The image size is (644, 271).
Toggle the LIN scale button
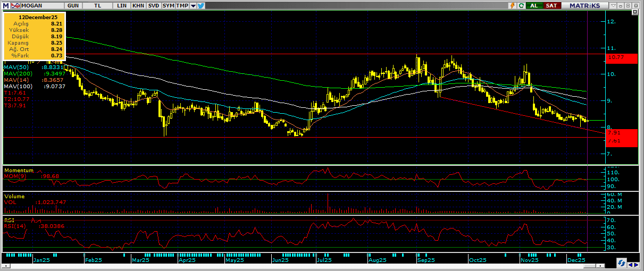pos(122,5)
